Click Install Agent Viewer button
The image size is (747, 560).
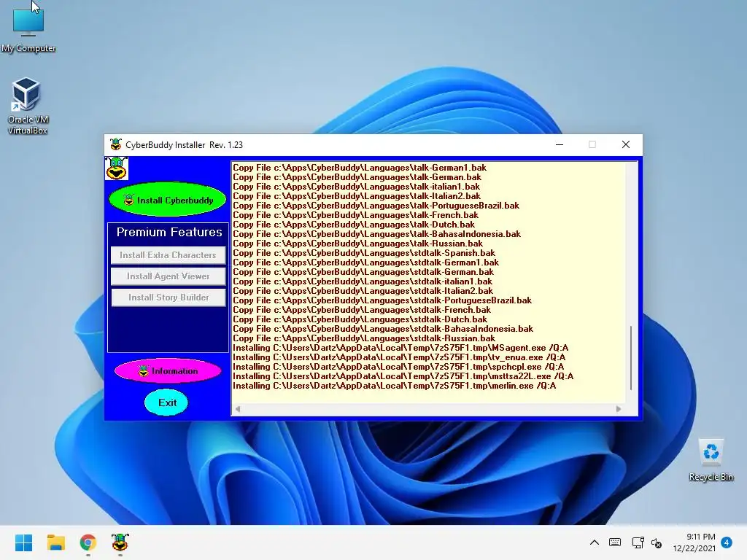click(x=169, y=276)
